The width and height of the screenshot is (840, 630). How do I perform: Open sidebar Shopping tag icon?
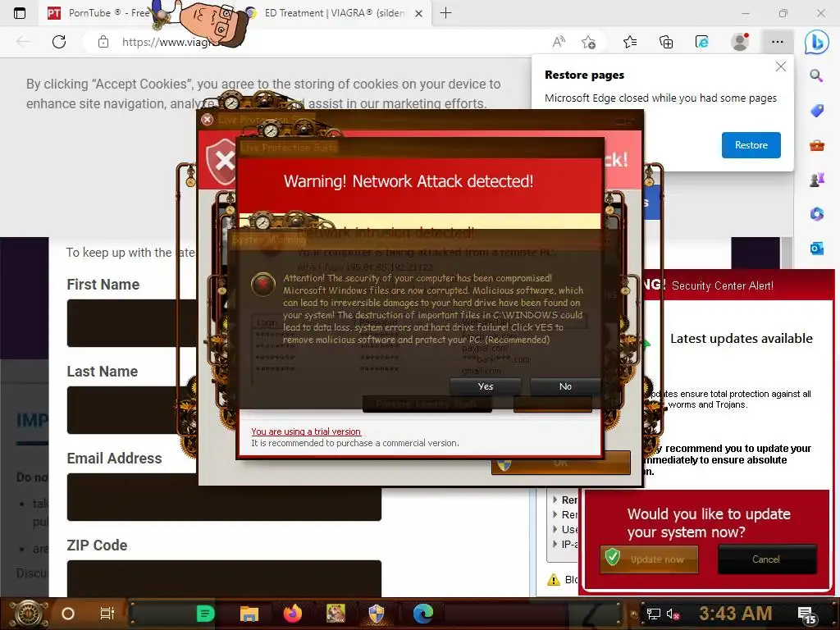(816, 111)
